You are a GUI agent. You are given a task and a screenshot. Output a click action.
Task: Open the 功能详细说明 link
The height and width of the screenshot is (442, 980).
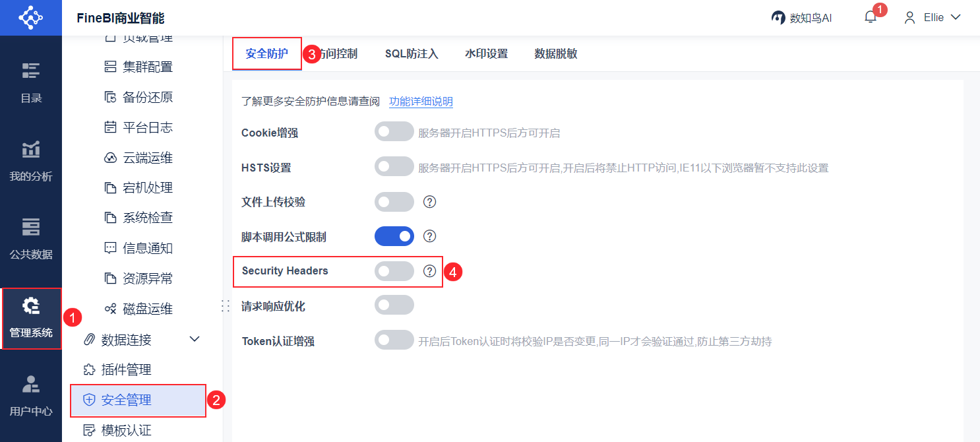pyautogui.click(x=421, y=102)
